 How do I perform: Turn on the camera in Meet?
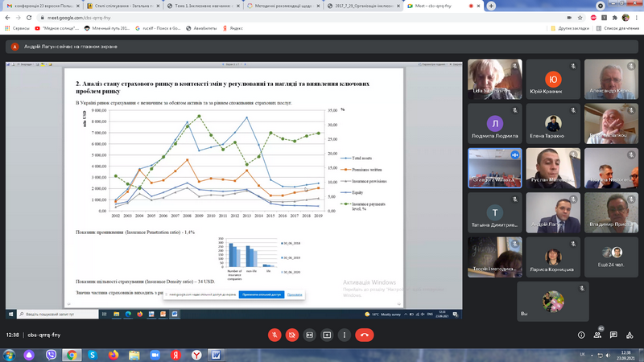tap(291, 334)
